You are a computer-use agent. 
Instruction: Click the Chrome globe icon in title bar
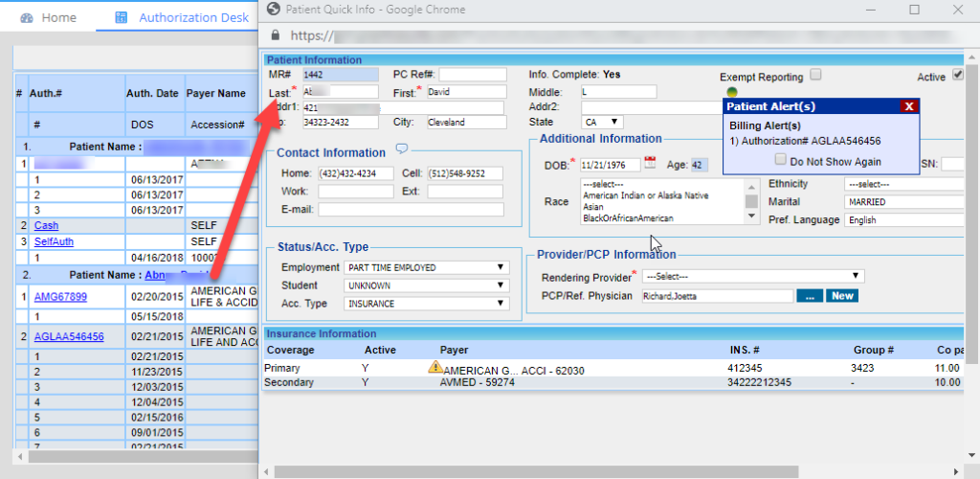click(272, 10)
